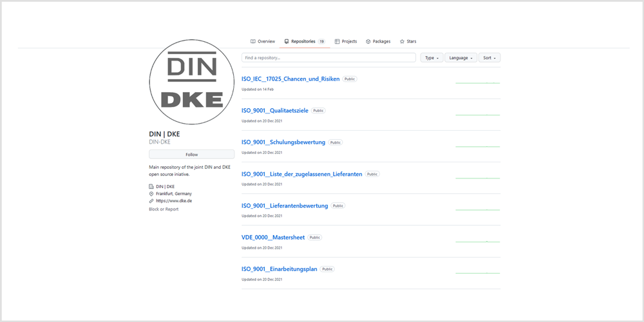This screenshot has height=322, width=644.
Task: Open ISO_9001__Einarbeitungsplan repository
Action: (279, 269)
